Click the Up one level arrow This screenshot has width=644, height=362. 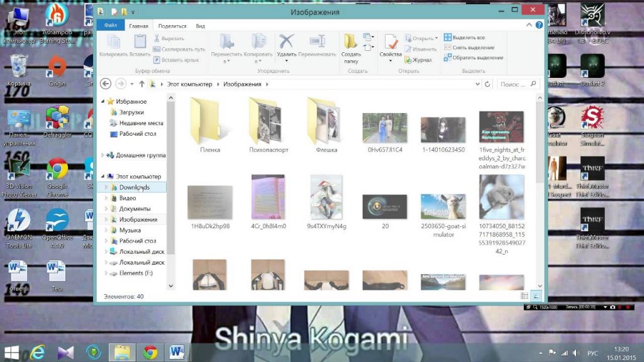[142, 84]
